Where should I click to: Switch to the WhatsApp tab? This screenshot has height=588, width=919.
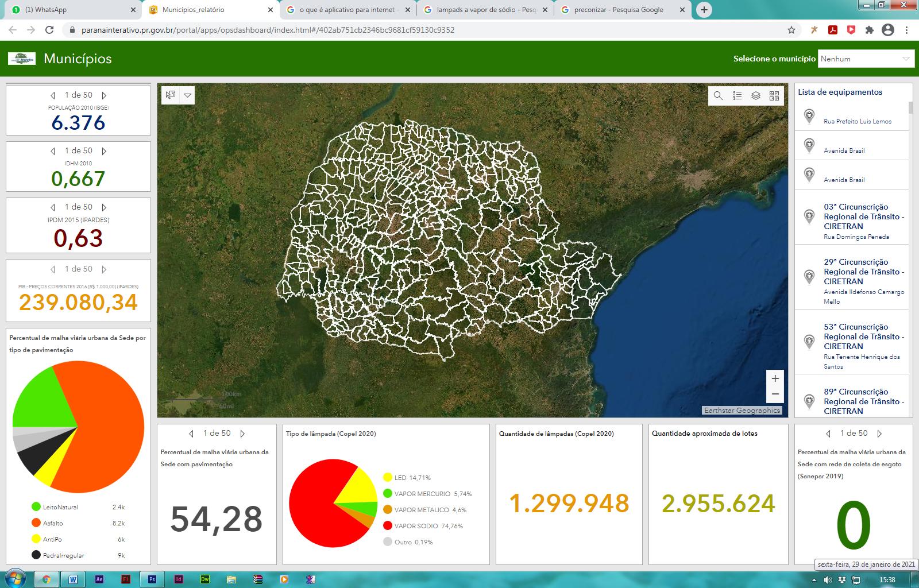(x=69, y=10)
